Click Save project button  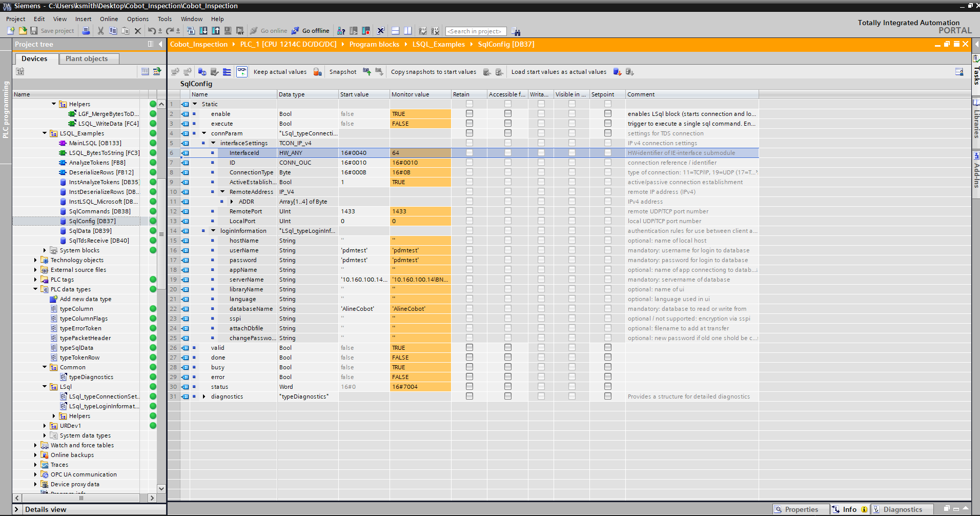(52, 31)
